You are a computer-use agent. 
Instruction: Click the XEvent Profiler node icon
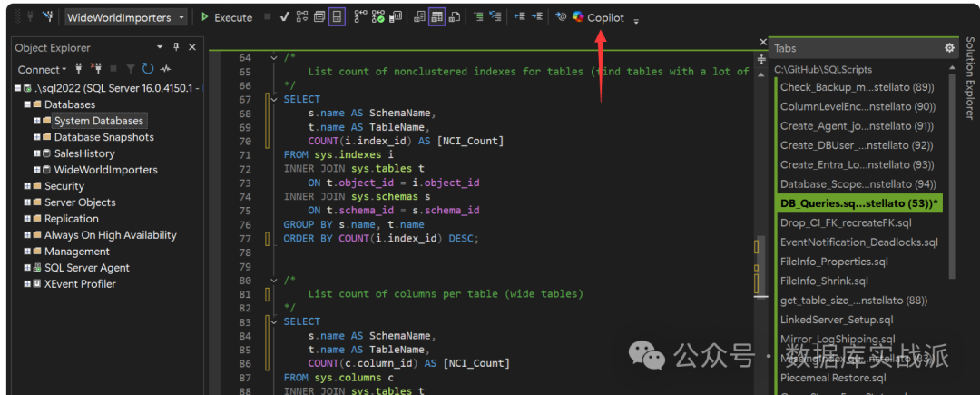[37, 283]
